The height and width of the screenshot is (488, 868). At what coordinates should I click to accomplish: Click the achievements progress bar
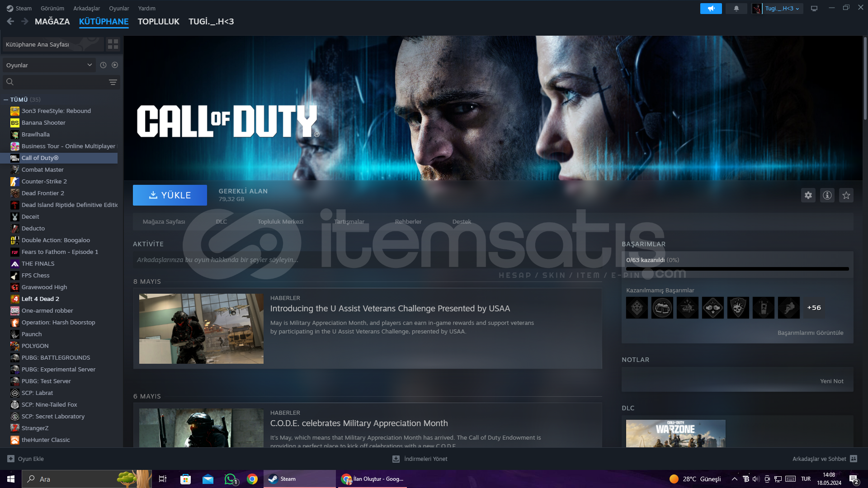(737, 269)
